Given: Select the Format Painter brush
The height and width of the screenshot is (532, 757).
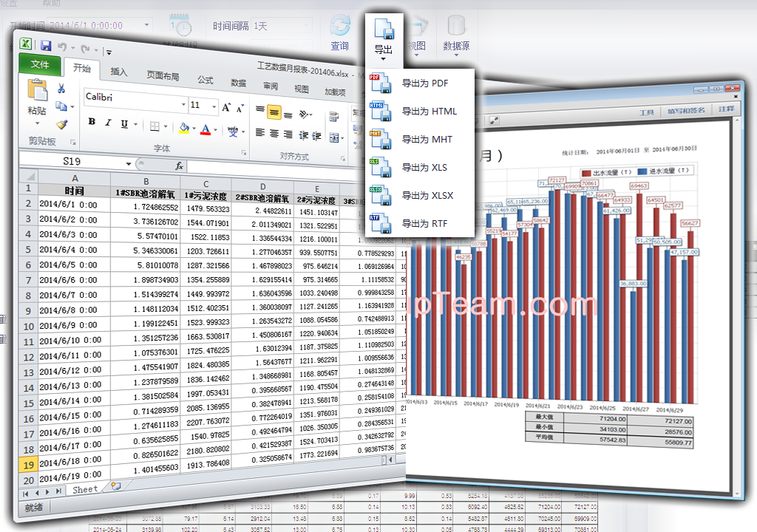Looking at the screenshot, I should click(62, 124).
